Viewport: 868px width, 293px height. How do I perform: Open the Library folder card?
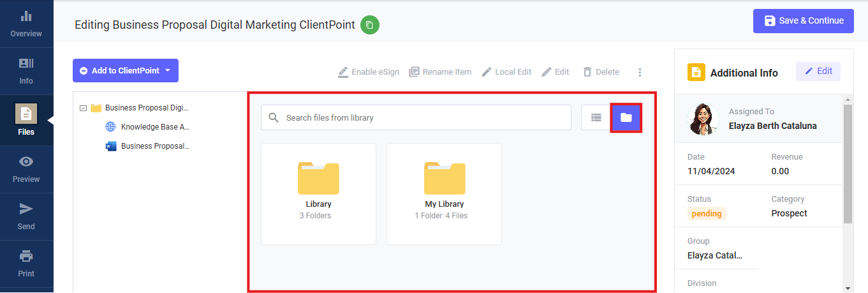pos(318,193)
